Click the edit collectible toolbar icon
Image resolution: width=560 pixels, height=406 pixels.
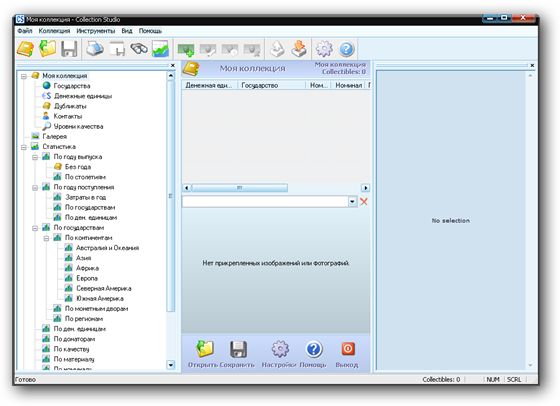(x=208, y=50)
